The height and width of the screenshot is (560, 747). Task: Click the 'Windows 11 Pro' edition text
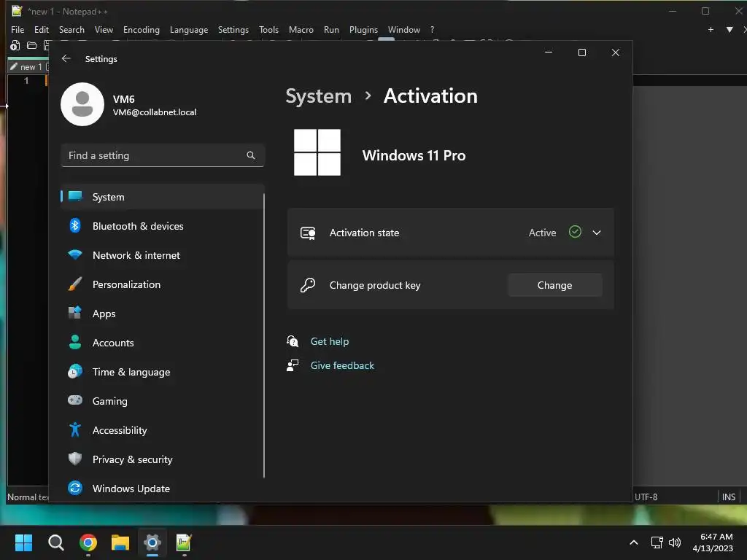pyautogui.click(x=414, y=155)
